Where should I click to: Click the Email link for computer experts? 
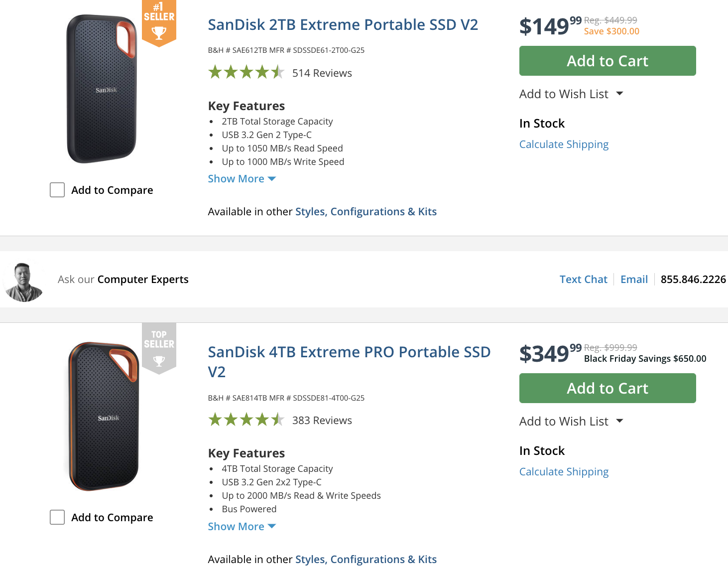634,280
